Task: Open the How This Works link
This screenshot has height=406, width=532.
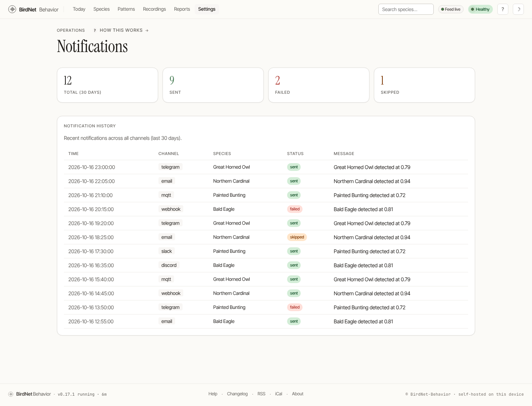Action: (121, 30)
